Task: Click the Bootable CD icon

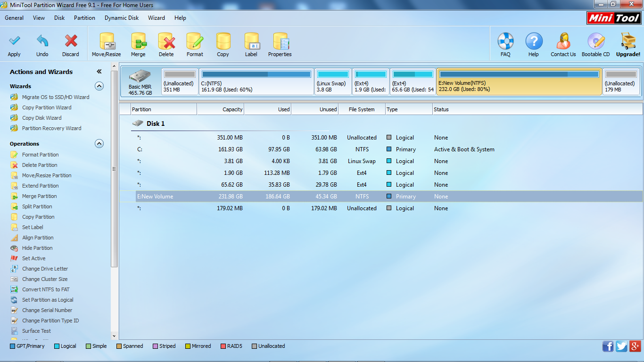Action: [x=595, y=44]
